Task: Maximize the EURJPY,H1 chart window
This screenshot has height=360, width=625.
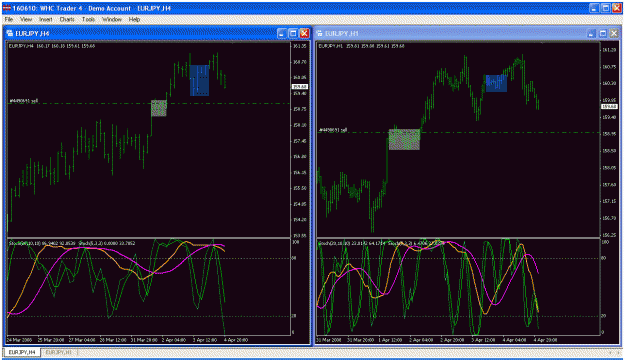Action: tap(603, 34)
